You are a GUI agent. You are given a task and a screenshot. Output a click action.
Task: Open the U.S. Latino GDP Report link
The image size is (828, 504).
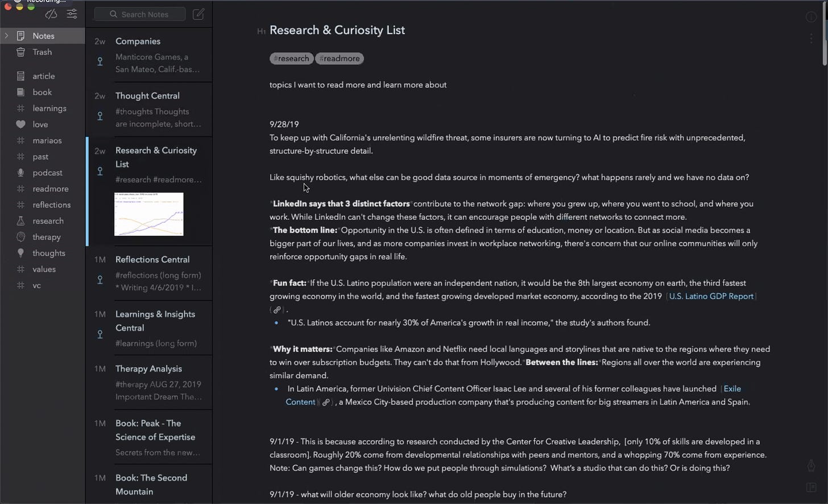[x=711, y=296]
